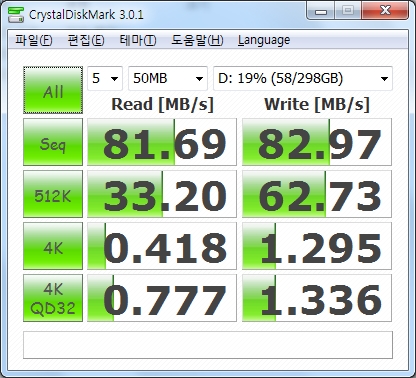This screenshot has height=378, width=416.
Task: Click the 4K write result 1.295
Action: (317, 246)
